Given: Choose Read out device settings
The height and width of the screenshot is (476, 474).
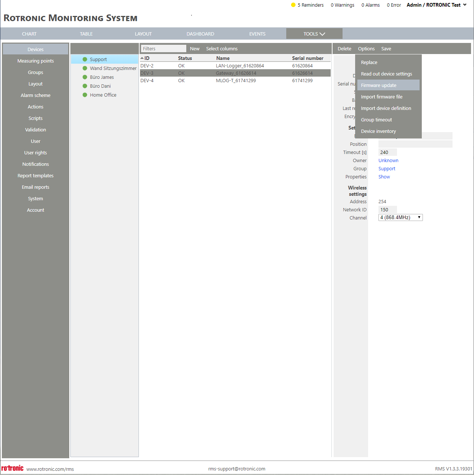Looking at the screenshot, I should click(x=388, y=74).
